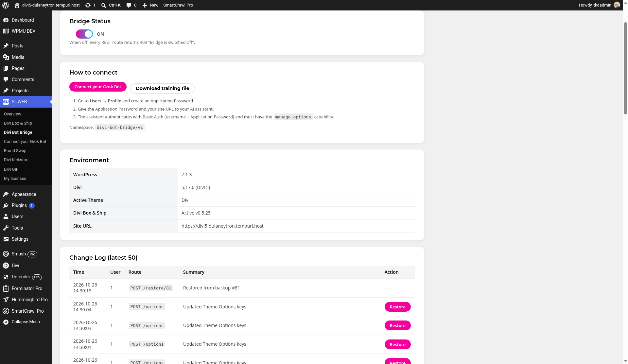This screenshot has width=628, height=364.
Task: Open Brand Swap submenu item
Action: click(x=15, y=151)
